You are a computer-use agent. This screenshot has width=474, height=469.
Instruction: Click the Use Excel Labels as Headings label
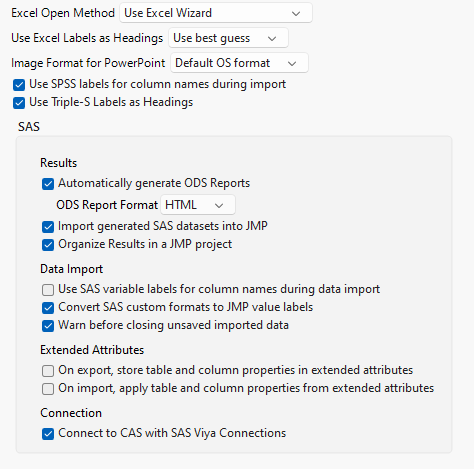pos(87,38)
